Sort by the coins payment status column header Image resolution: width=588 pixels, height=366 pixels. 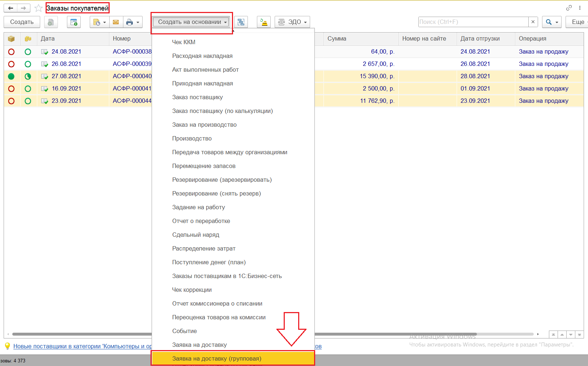(28, 39)
